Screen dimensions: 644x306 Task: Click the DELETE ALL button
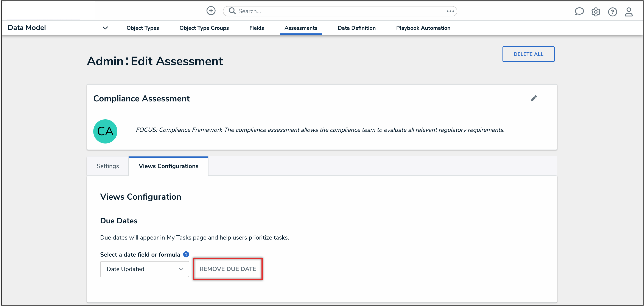click(x=528, y=54)
